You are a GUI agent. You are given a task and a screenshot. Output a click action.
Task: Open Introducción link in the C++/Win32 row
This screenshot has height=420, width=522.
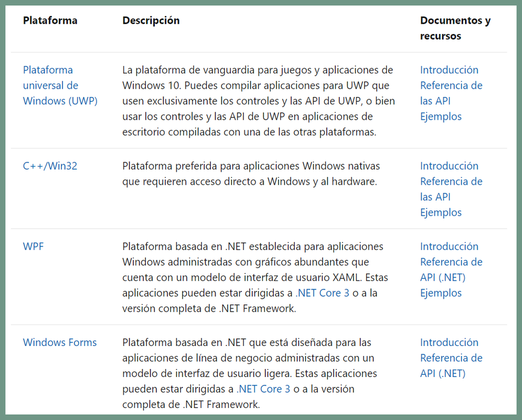click(449, 166)
